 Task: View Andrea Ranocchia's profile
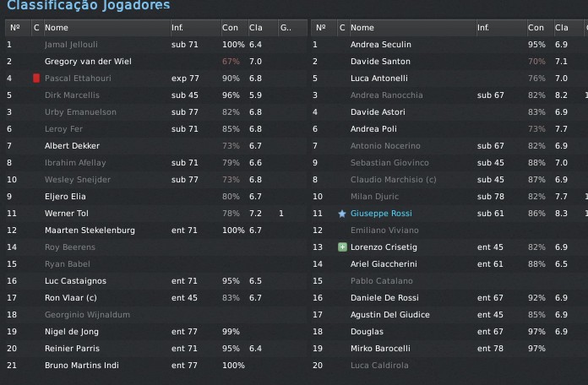coord(386,95)
